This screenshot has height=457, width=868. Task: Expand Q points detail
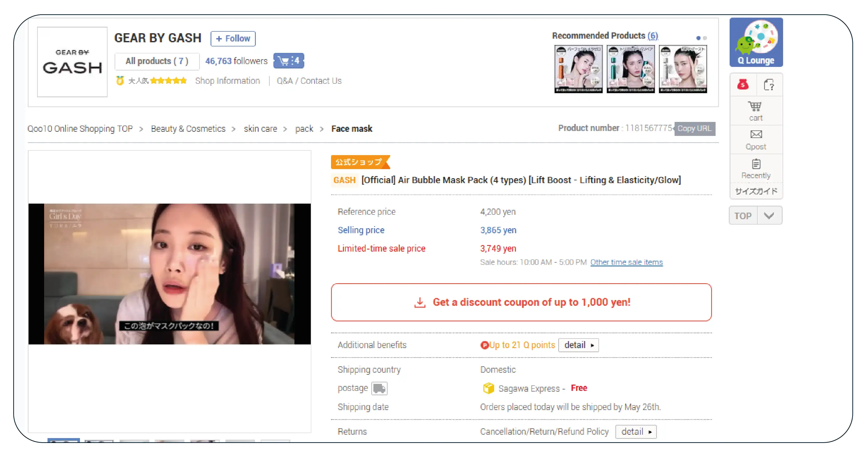(x=578, y=345)
